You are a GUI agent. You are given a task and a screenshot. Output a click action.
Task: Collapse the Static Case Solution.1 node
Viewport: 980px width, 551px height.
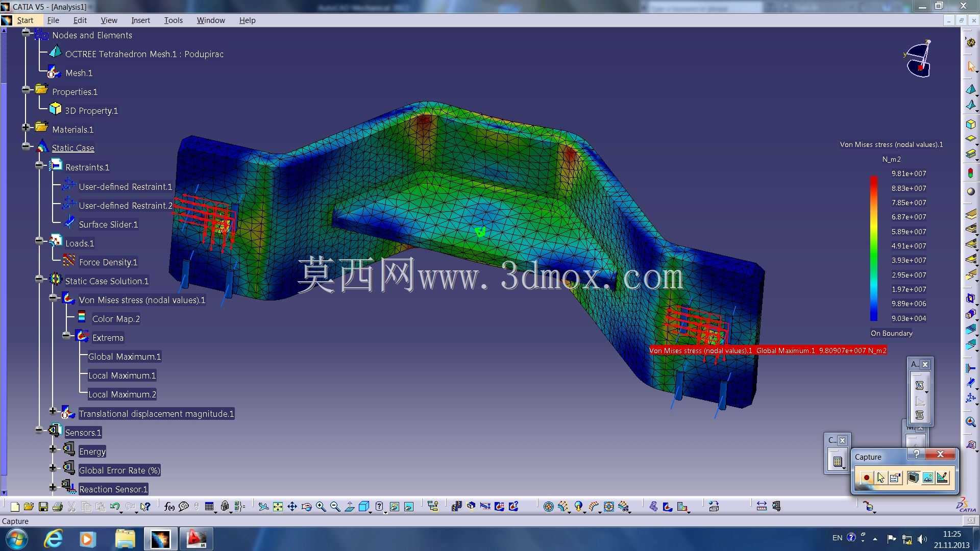tap(39, 279)
